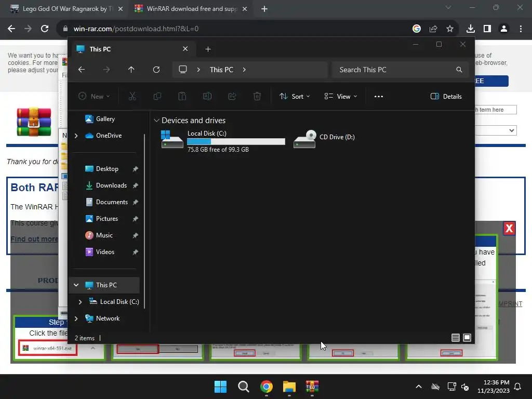Expand Local Disk (C:) in navigation pane
Viewport: 532px width, 399px height.
tap(80, 302)
